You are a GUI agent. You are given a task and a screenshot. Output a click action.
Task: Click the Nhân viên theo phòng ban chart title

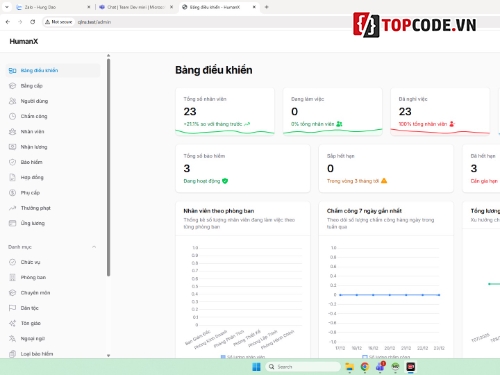pyautogui.click(x=219, y=211)
